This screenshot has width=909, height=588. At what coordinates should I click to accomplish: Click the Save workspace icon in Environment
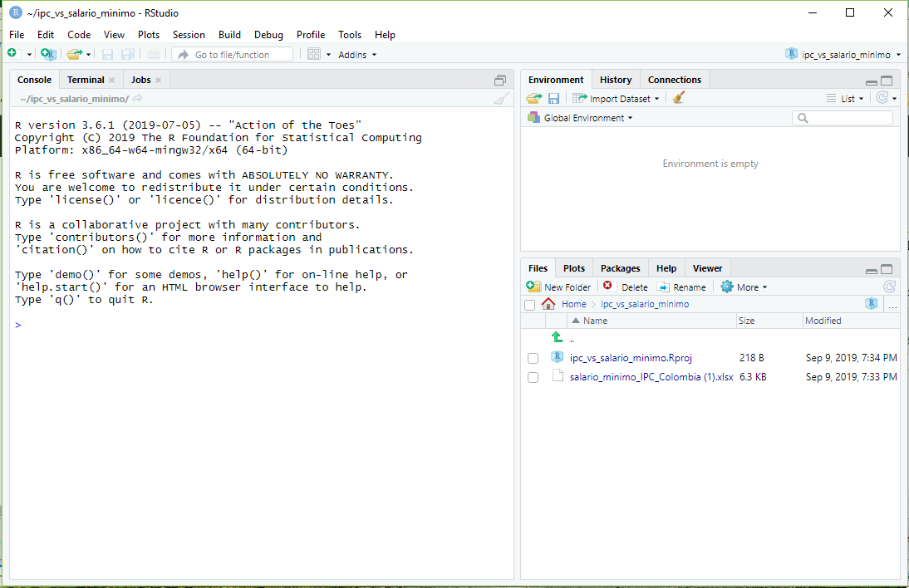(553, 99)
